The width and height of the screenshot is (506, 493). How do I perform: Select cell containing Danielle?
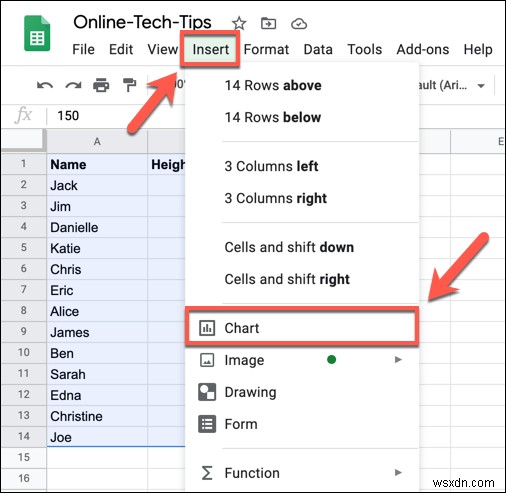point(97,227)
